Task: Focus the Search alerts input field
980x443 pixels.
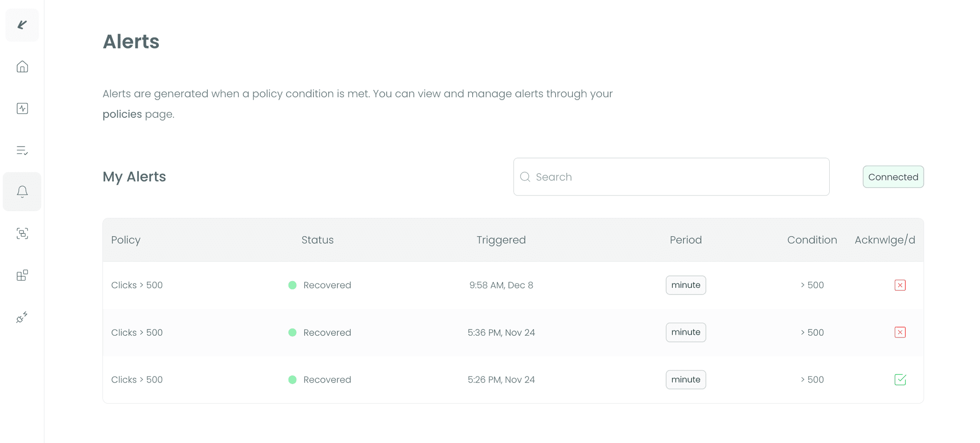Action: coord(671,177)
